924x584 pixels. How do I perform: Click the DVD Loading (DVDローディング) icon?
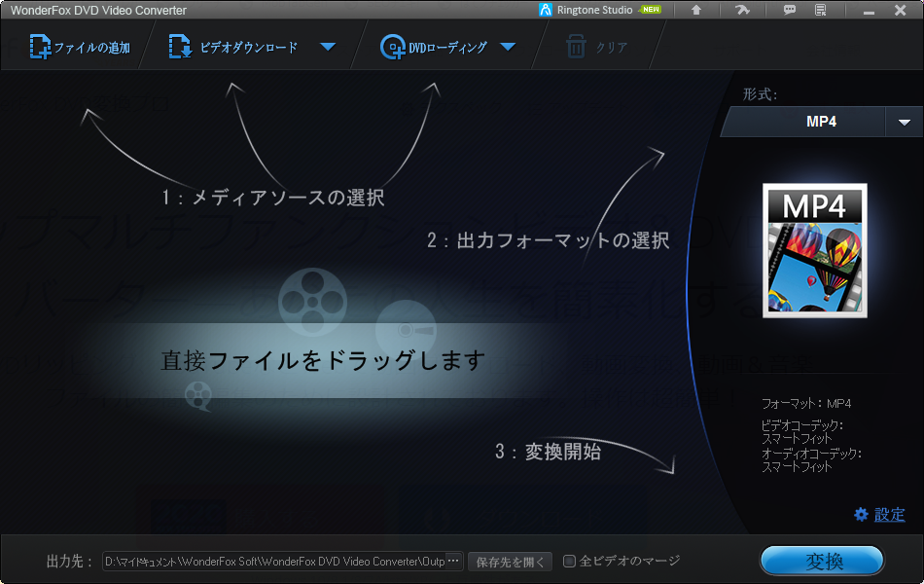click(393, 45)
